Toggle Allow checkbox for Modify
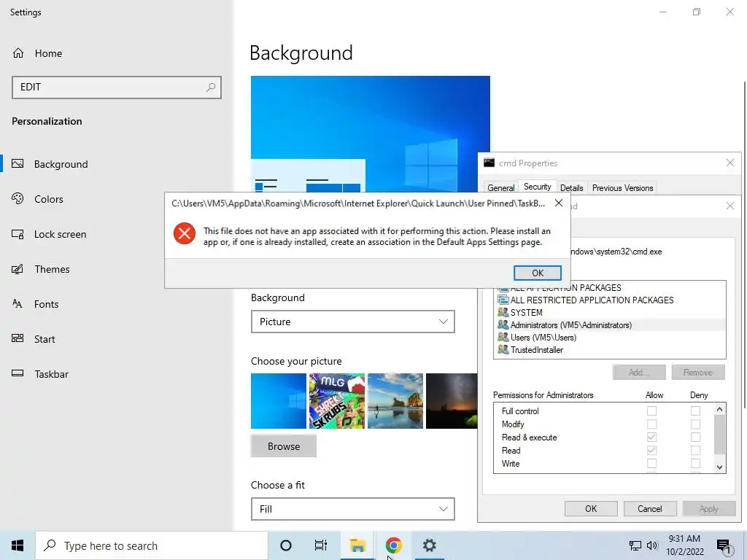Screen dimensions: 747x560 [x=651, y=424]
